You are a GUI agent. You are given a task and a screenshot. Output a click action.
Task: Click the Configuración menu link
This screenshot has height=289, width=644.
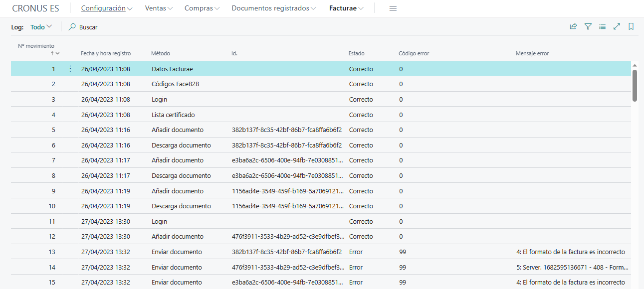pyautogui.click(x=103, y=8)
